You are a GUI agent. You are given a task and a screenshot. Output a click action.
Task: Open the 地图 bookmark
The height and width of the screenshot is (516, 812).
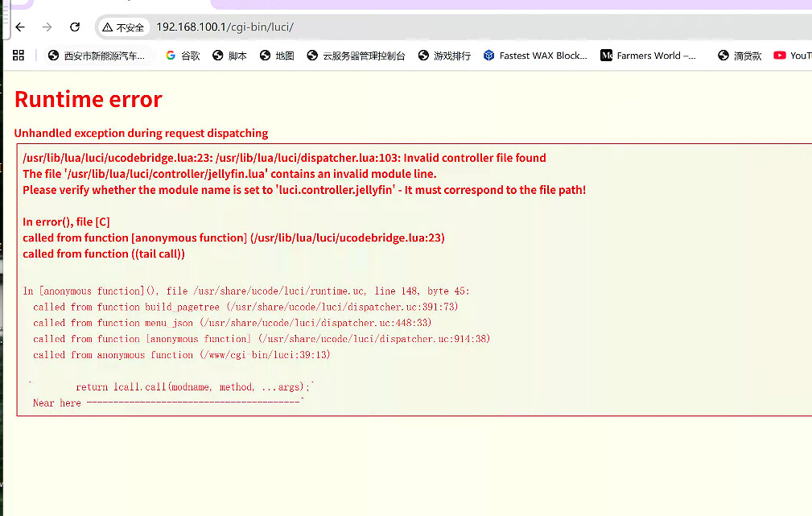(277, 56)
